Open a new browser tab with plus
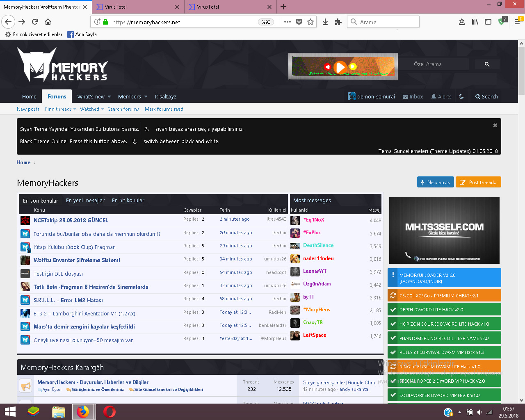The image size is (525, 420). (283, 7)
